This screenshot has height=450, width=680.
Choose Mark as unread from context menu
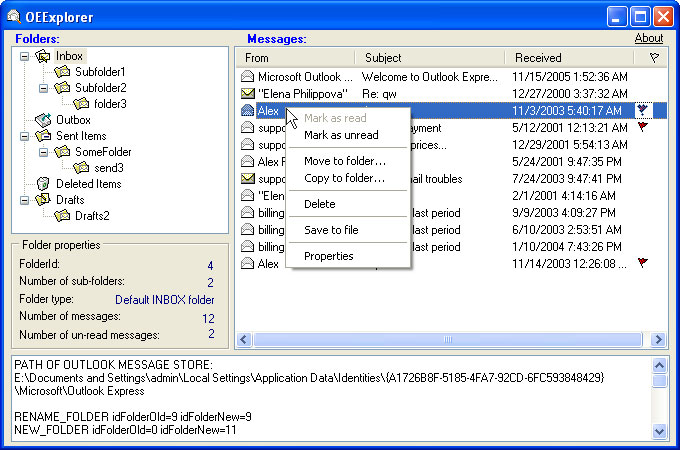coord(348,135)
